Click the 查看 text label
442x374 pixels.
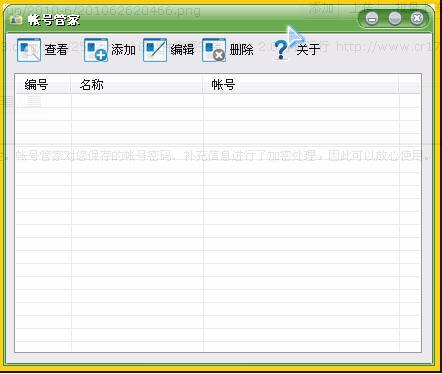tap(56, 50)
